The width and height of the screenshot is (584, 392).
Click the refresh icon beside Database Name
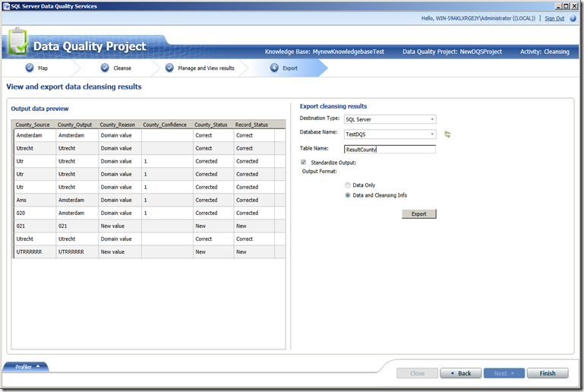[447, 134]
